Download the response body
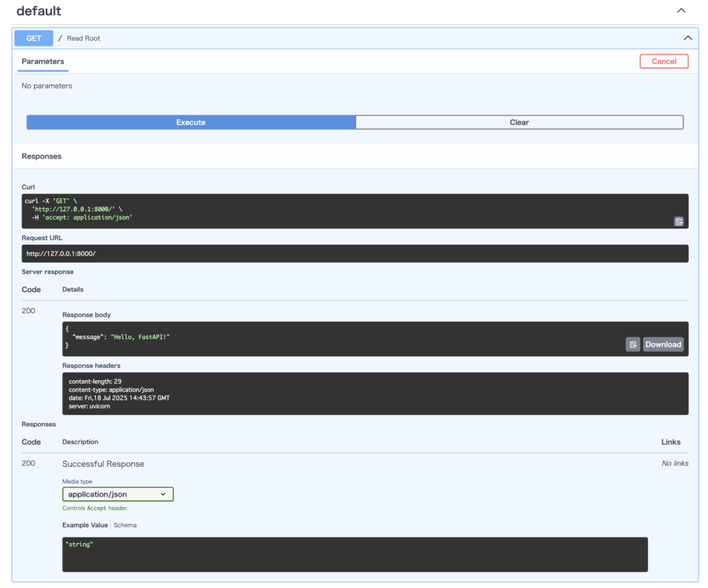708x588 pixels. [663, 344]
